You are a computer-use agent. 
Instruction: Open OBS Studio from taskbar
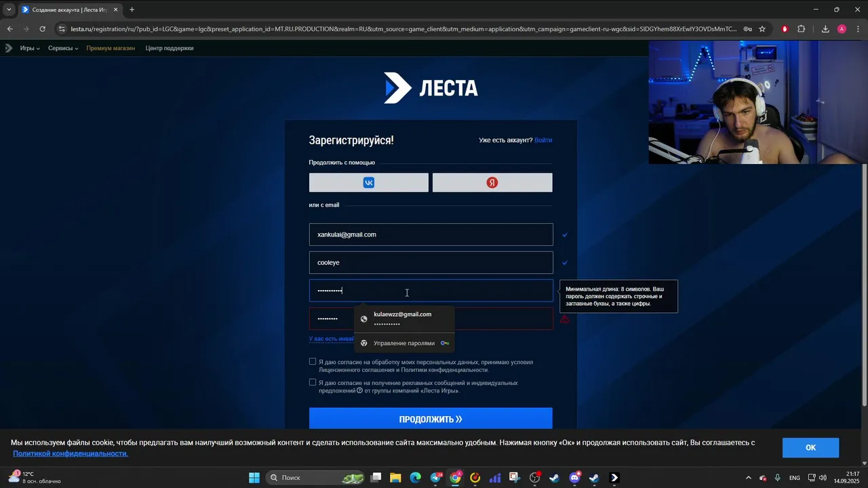click(x=534, y=478)
